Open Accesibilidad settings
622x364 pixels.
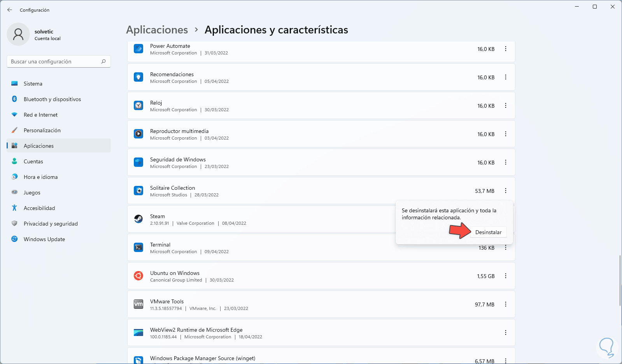pos(59,208)
